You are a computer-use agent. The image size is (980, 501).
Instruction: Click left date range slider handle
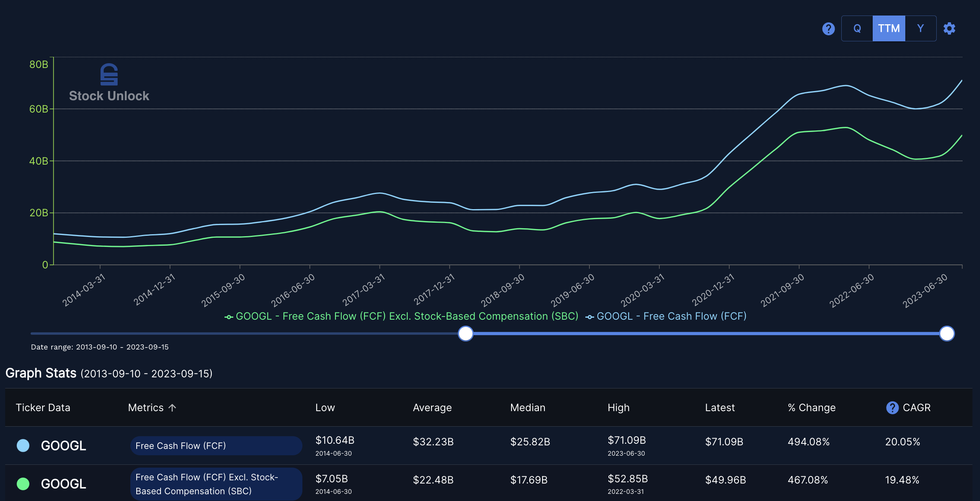point(465,334)
